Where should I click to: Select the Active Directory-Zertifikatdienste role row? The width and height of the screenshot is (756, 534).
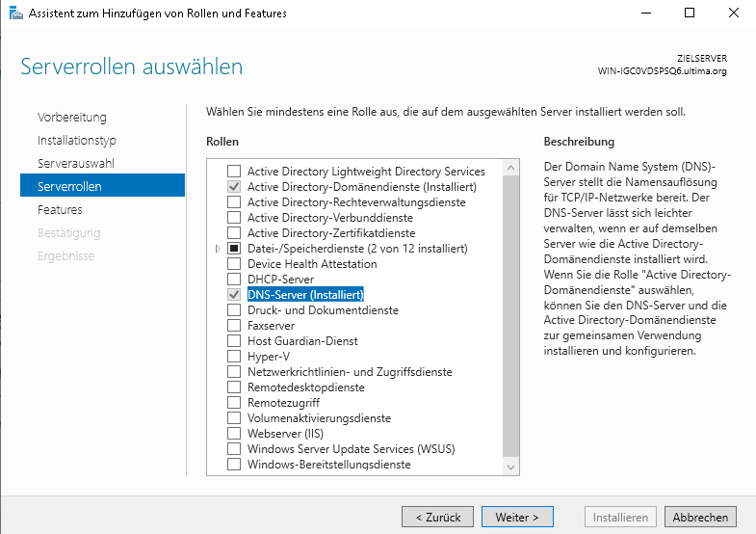pyautogui.click(x=331, y=233)
